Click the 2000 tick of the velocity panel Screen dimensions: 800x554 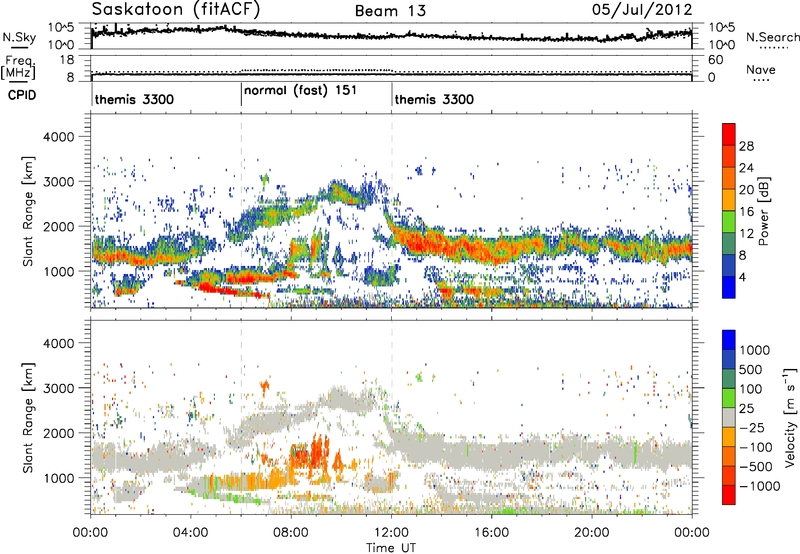58,433
